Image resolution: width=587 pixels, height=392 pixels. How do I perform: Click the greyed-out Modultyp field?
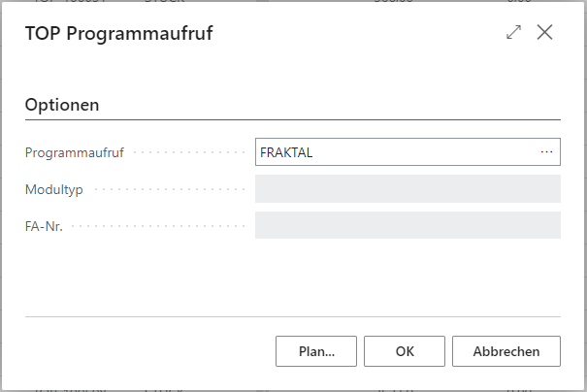tap(408, 189)
